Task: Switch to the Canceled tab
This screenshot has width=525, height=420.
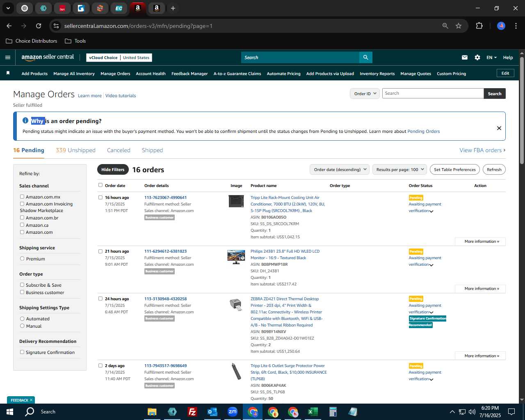Action: point(119,150)
